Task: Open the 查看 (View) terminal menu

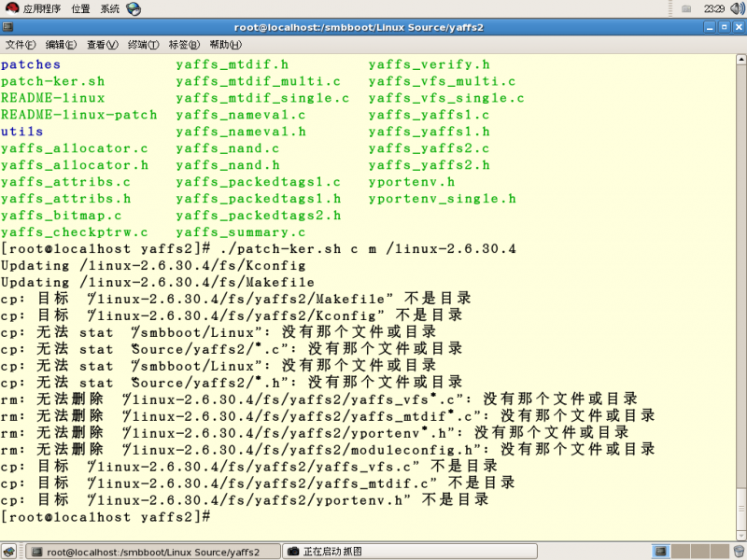Action: tap(102, 44)
